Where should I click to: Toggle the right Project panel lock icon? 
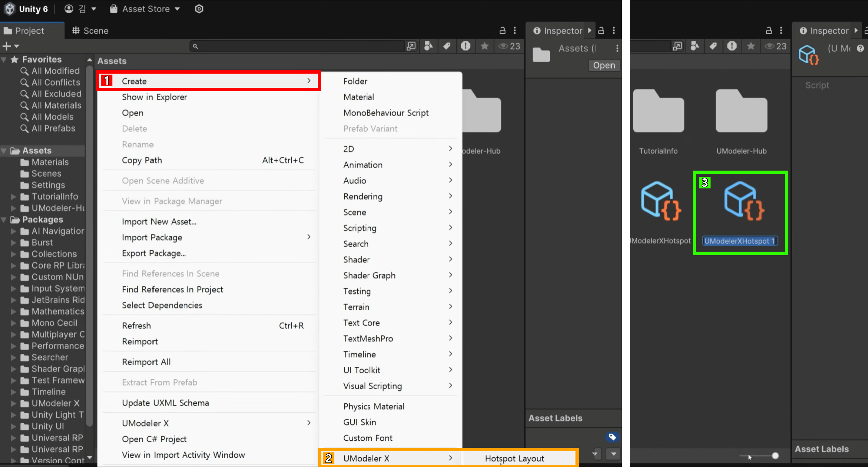768,30
